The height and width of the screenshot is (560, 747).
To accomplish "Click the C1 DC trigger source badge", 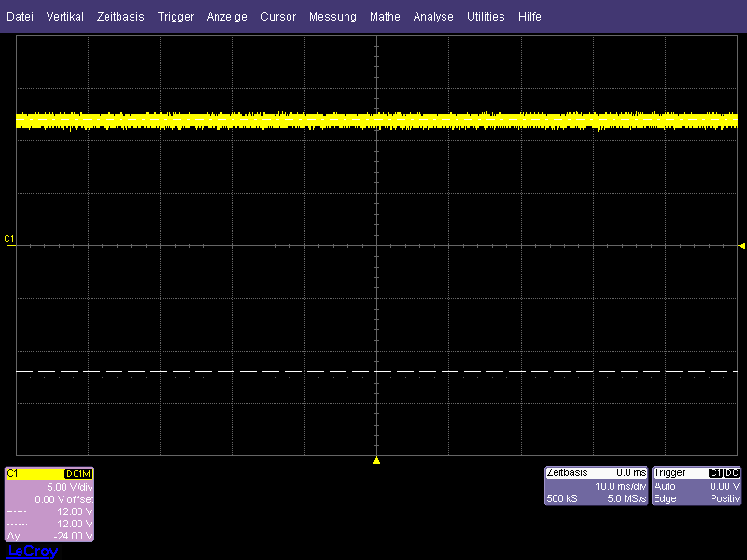I will click(725, 473).
